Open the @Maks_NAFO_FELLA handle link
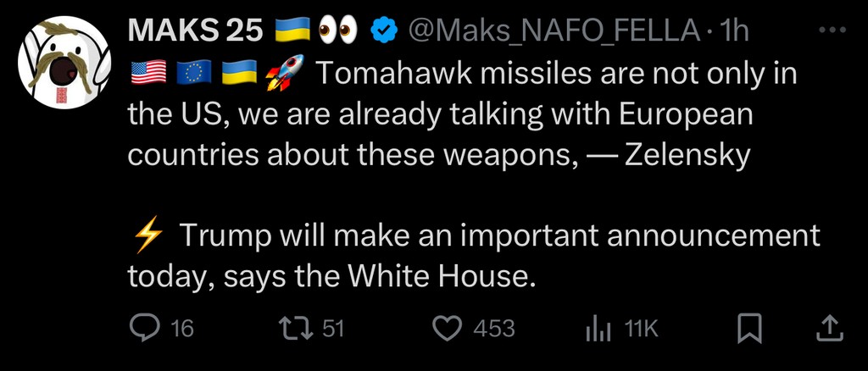The height and width of the screenshot is (371, 868). pyautogui.click(x=554, y=32)
